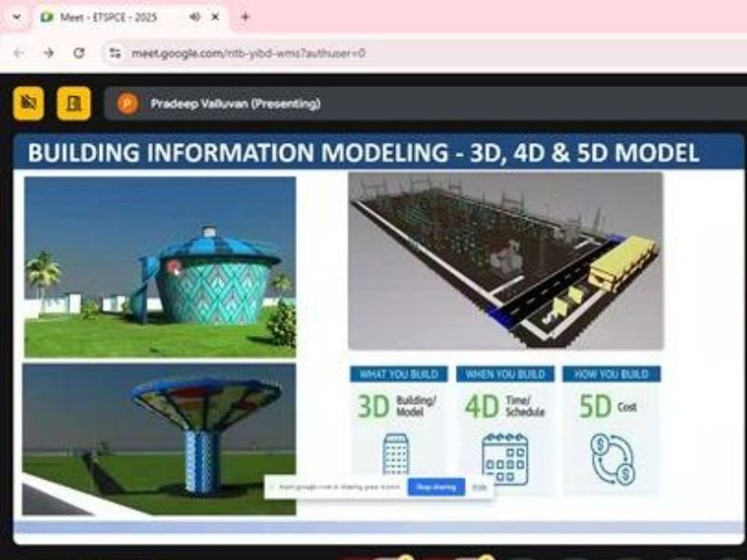Viewport: 747px width, 560px height.
Task: Click the presenter avatar for Pradeep Valluvan
Action: click(128, 104)
